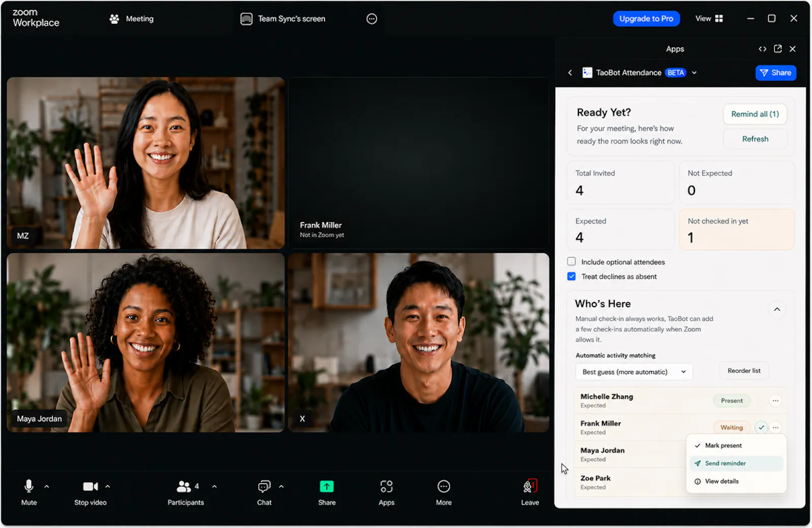This screenshot has width=812, height=528.
Task: Click the BETA label badge
Action: pyautogui.click(x=675, y=73)
